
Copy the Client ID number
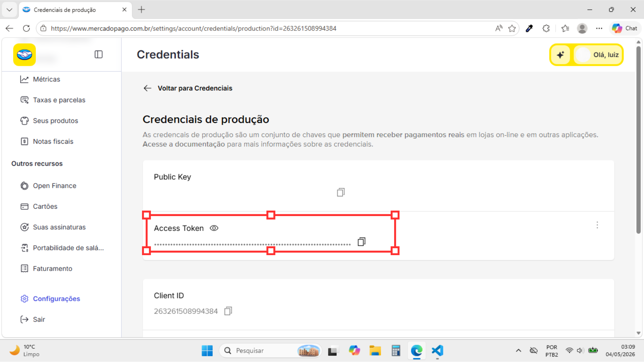coord(228,311)
